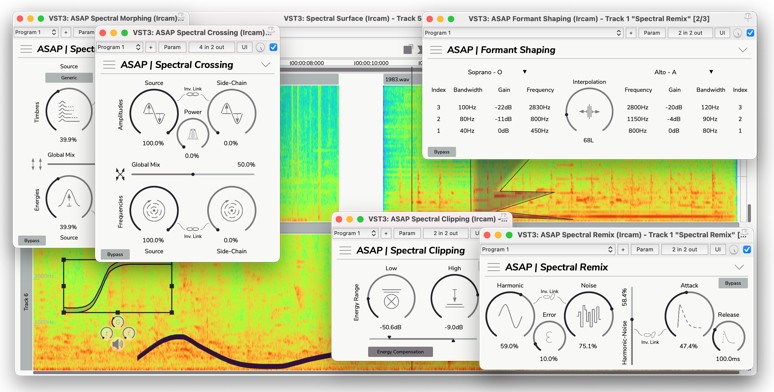This screenshot has height=392, width=774.
Task: Click the speaker icon below the curve box
Action: (117, 344)
